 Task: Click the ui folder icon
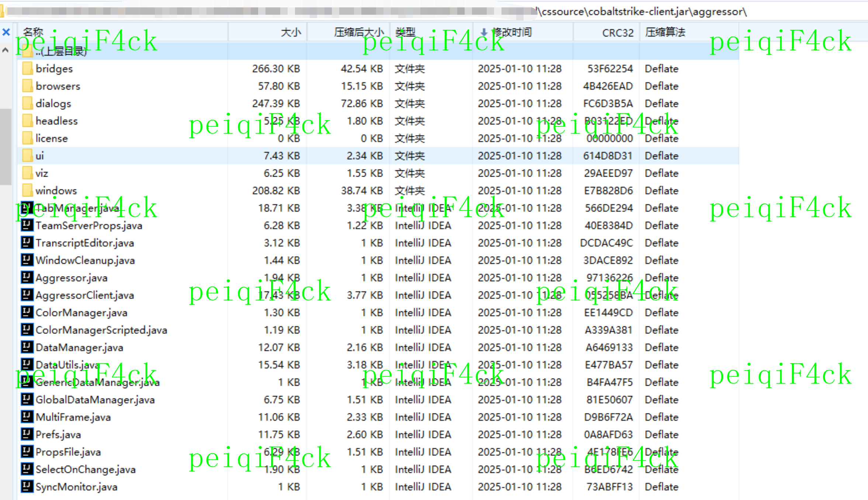(27, 156)
